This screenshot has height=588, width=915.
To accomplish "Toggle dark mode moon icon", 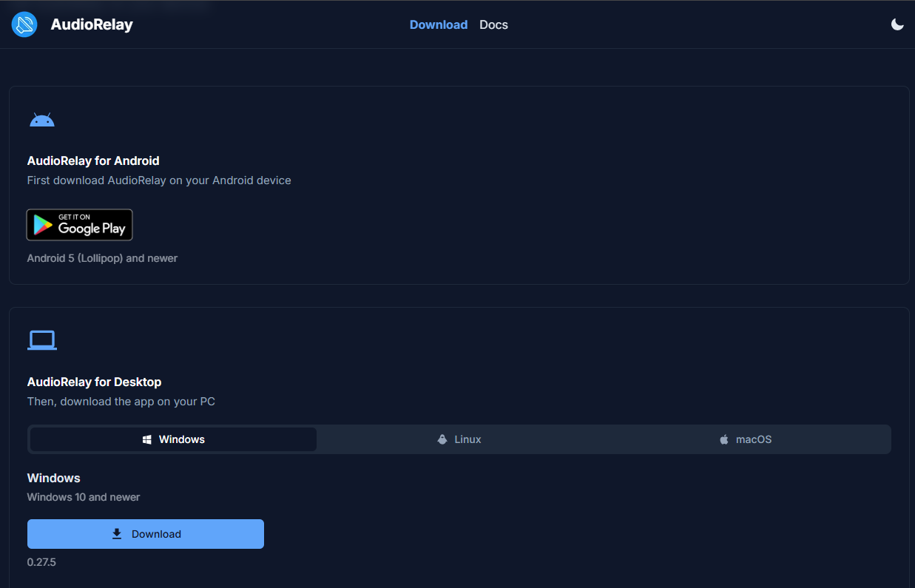I will (x=897, y=24).
